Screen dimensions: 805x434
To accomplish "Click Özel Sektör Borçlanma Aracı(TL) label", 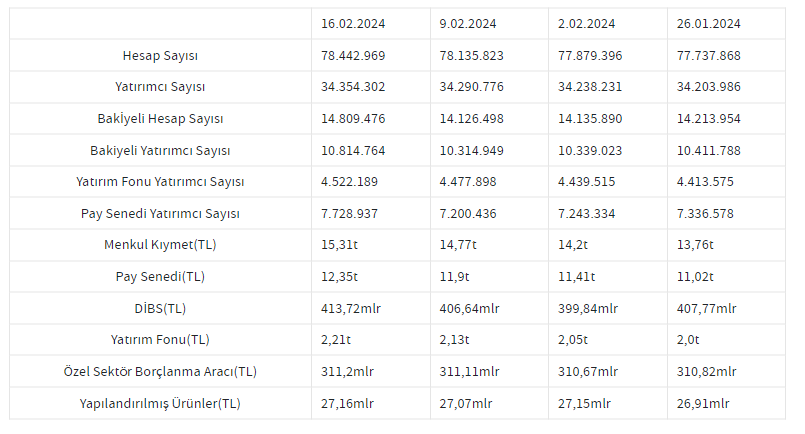I will (160, 372).
